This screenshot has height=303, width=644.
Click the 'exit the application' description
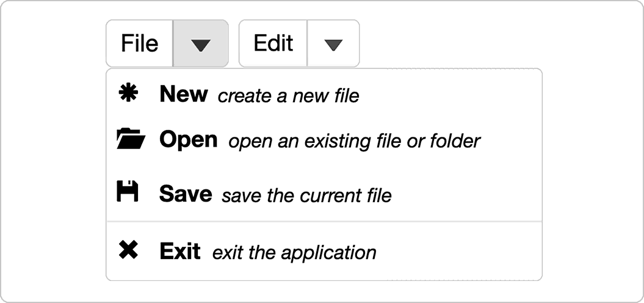294,252
